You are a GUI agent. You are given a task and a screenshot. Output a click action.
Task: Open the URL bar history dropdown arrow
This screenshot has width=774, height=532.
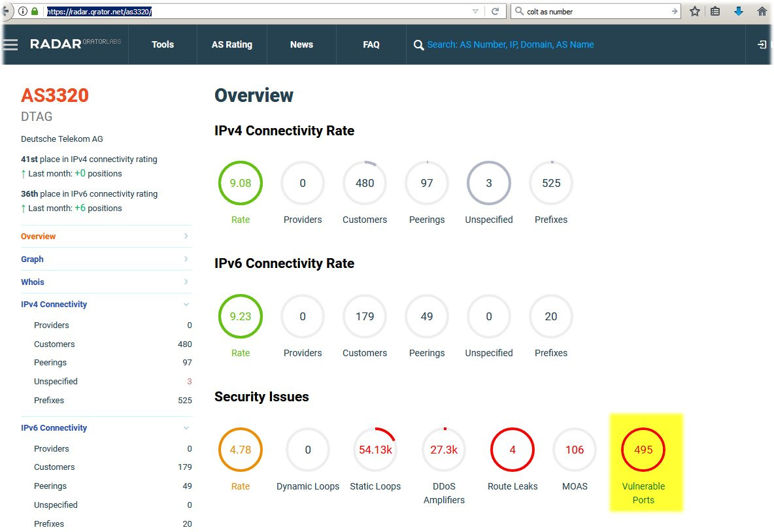coord(475,11)
